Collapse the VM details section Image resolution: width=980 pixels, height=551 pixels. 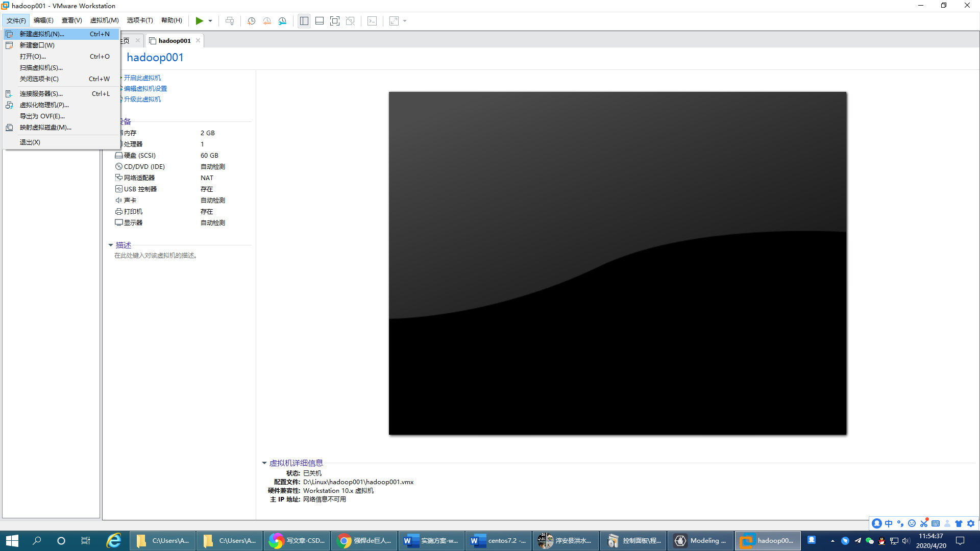pyautogui.click(x=264, y=463)
